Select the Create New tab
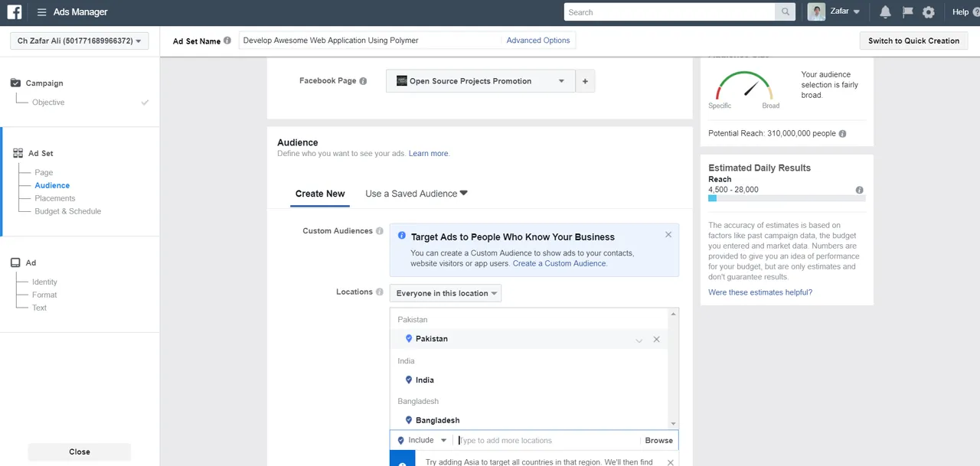Screen dimensions: 980x466 pos(320,194)
